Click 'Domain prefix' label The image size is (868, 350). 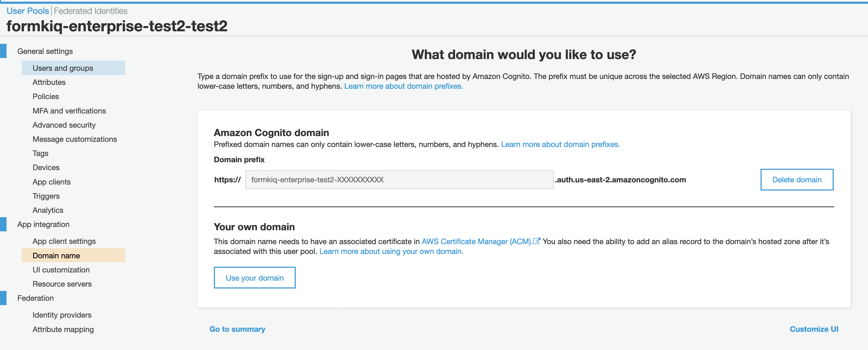coord(239,160)
